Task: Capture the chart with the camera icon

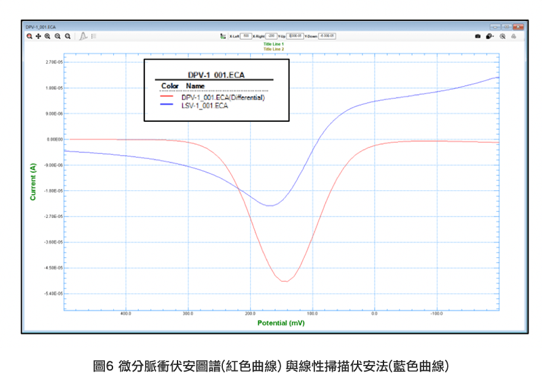Action: click(x=478, y=36)
